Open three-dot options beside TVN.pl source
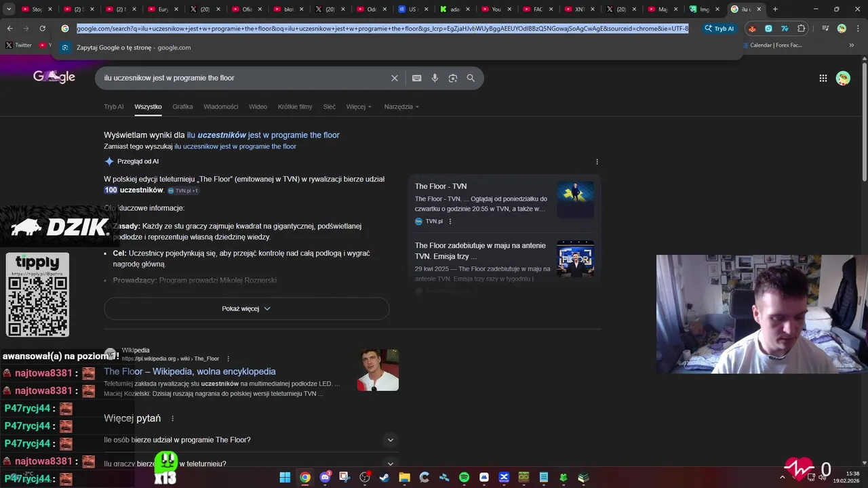 point(450,222)
